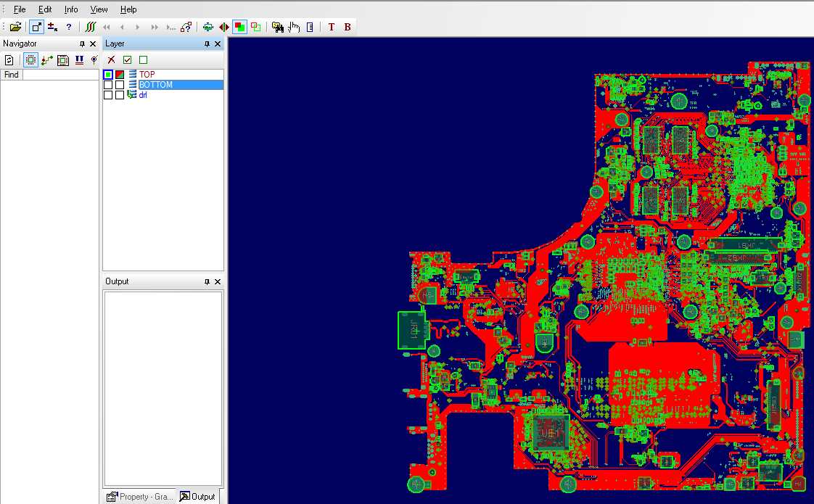Click the ruler measure icon
This screenshot has width=814, height=504.
(x=310, y=27)
